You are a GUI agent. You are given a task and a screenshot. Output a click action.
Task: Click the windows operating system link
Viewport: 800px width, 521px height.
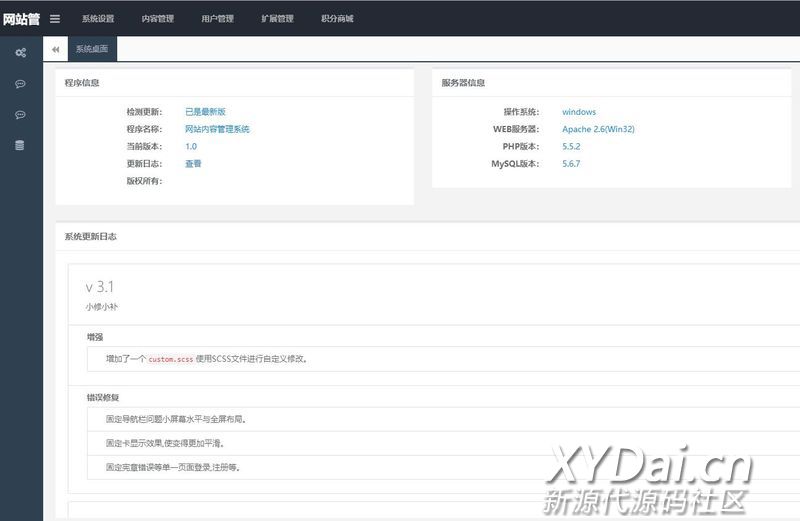pyautogui.click(x=579, y=112)
